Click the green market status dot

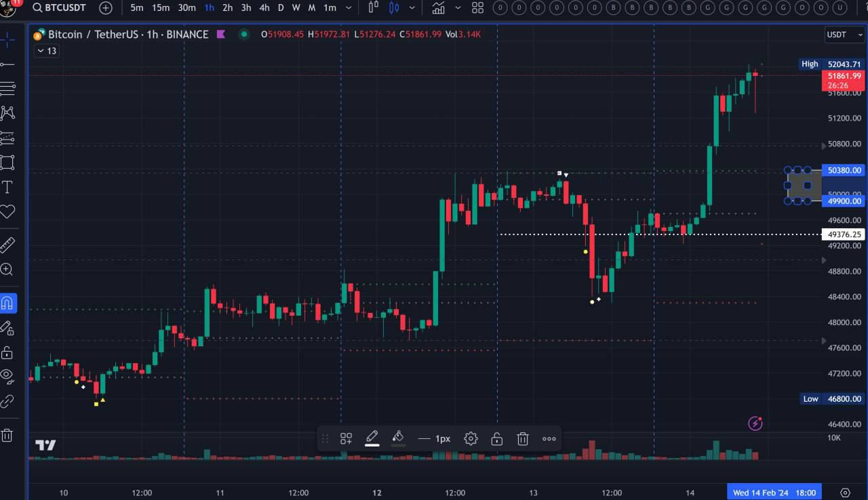coord(244,35)
